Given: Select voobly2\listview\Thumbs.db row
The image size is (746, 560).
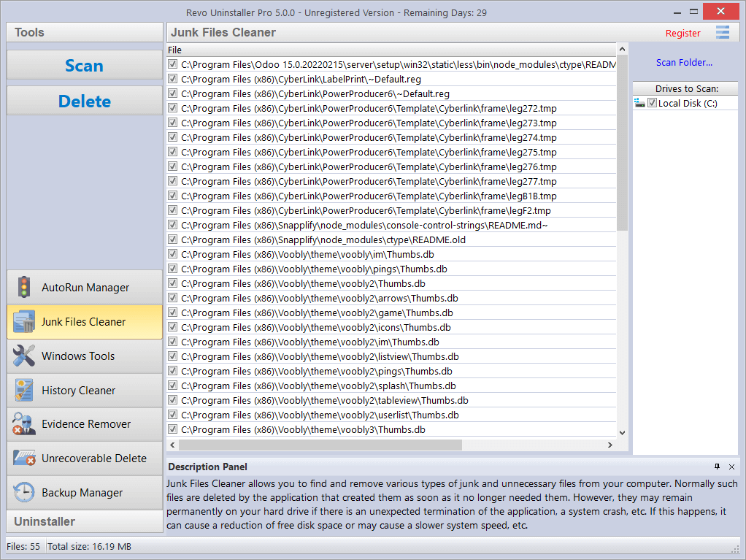Looking at the screenshot, I should click(391, 356).
